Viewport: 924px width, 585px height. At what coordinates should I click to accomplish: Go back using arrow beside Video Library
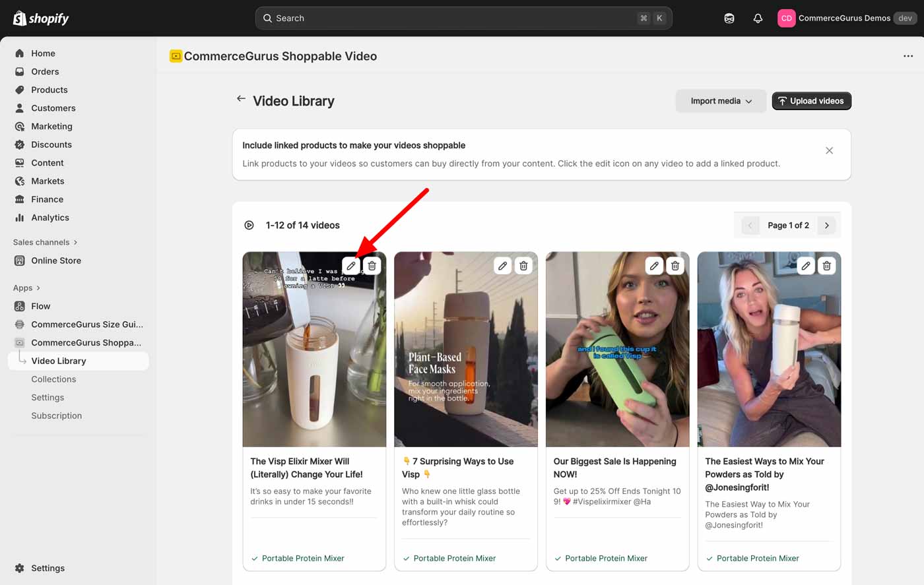coord(241,99)
